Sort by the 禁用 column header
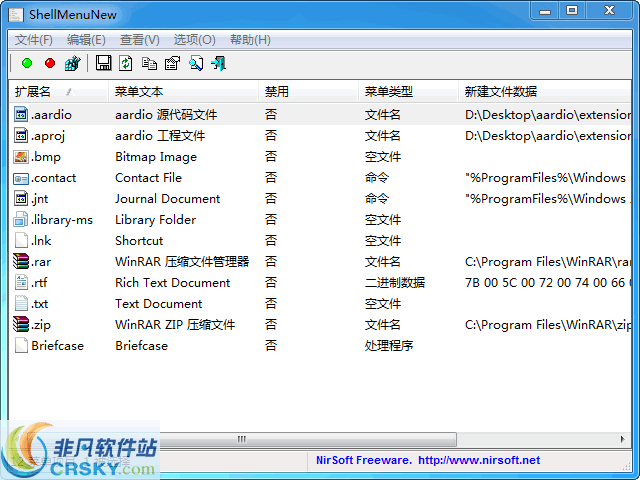The width and height of the screenshot is (640, 480). coord(309,91)
